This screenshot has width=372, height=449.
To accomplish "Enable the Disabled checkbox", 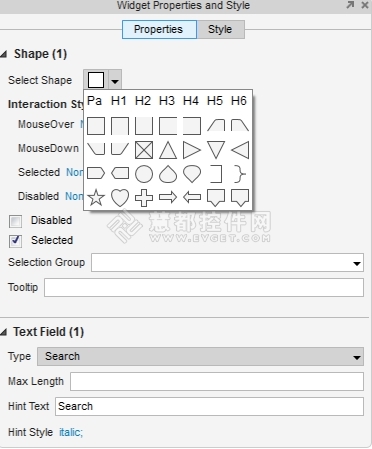I will pyautogui.click(x=15, y=221).
